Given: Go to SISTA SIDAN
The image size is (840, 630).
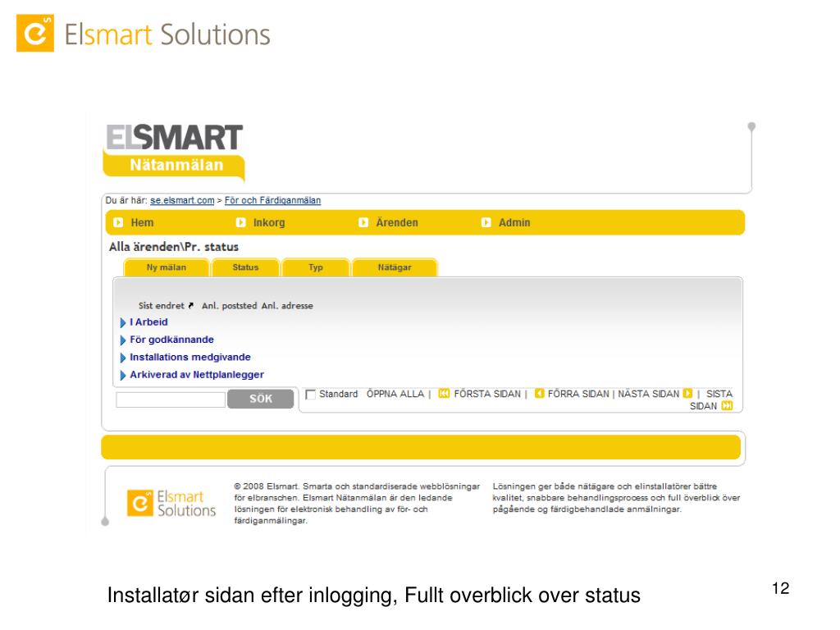Looking at the screenshot, I should (x=713, y=399).
